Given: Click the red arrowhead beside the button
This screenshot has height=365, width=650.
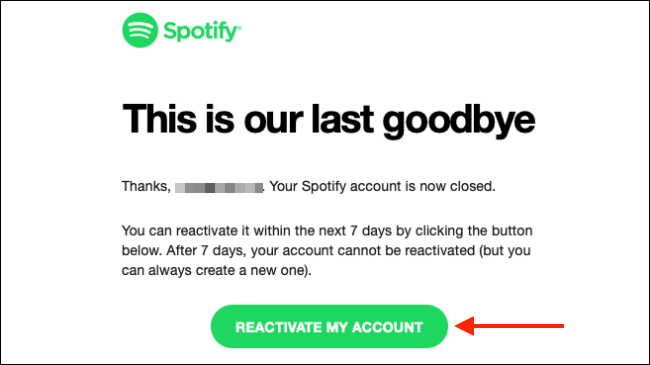Looking at the screenshot, I should click(x=465, y=326).
